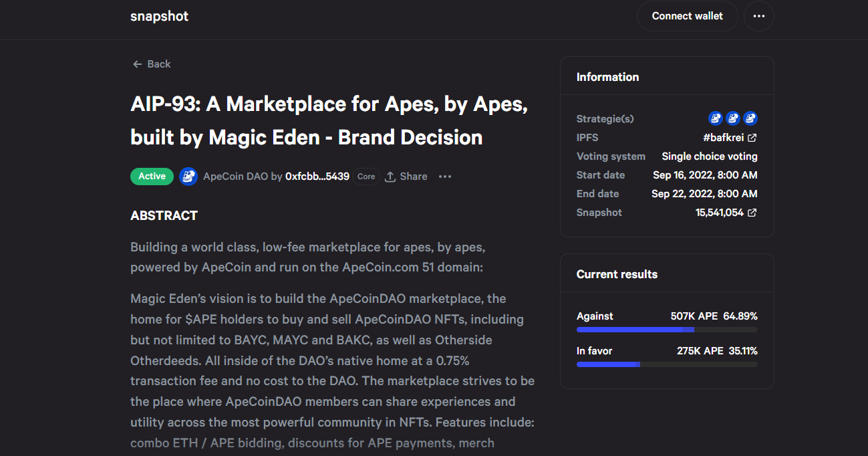The image size is (868, 456).
Task: Click the snapshot logo in the header
Action: (x=159, y=16)
